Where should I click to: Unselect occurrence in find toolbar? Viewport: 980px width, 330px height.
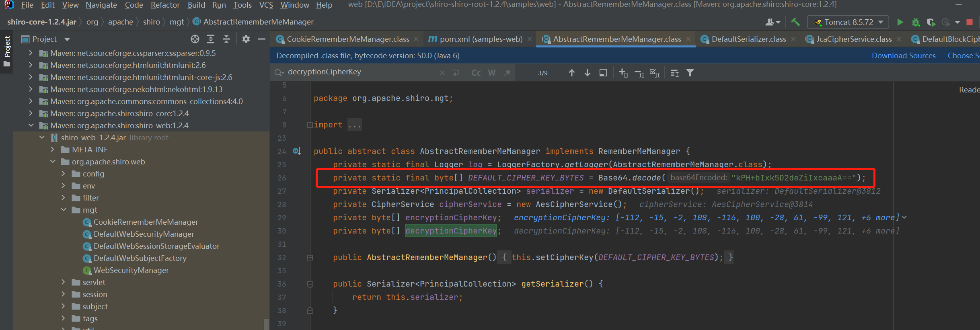pyautogui.click(x=639, y=73)
